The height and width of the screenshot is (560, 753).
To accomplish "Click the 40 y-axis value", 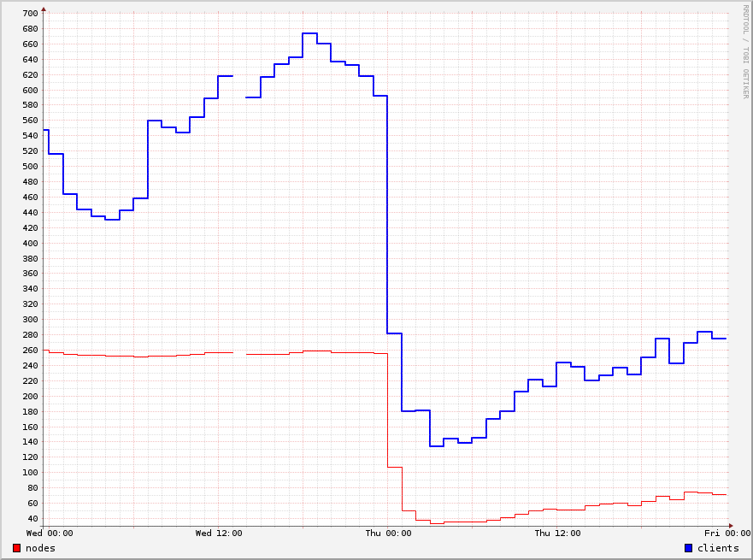I will click(32, 519).
